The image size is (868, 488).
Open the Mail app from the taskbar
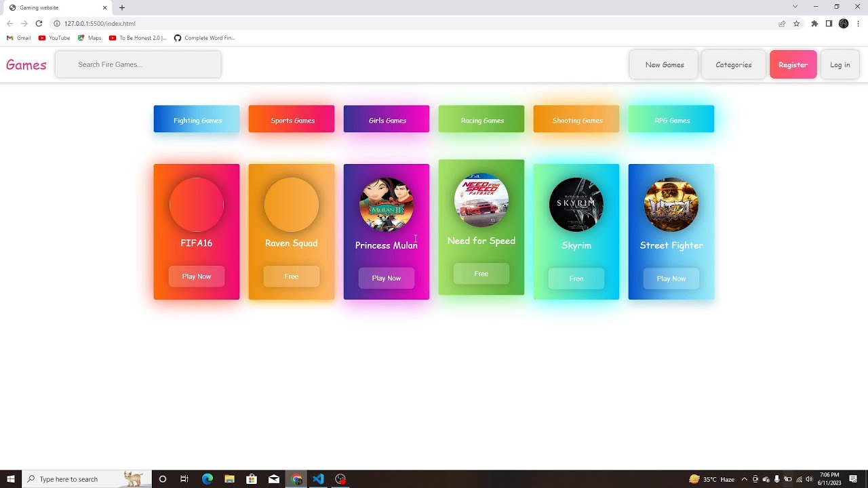click(x=274, y=479)
